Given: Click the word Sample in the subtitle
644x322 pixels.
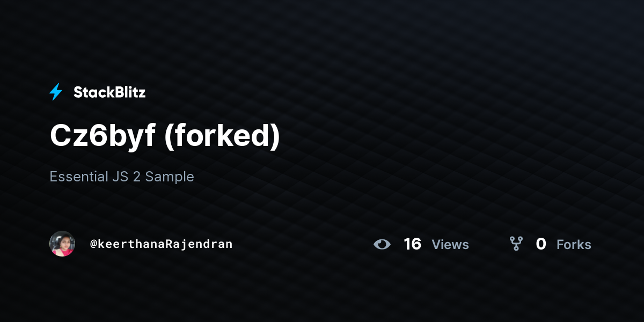Looking at the screenshot, I should tap(170, 177).
